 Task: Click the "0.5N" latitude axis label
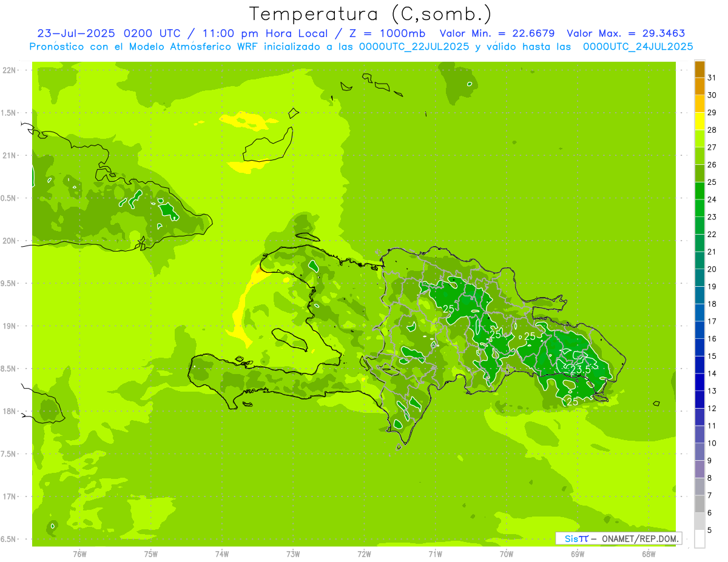click(x=8, y=198)
